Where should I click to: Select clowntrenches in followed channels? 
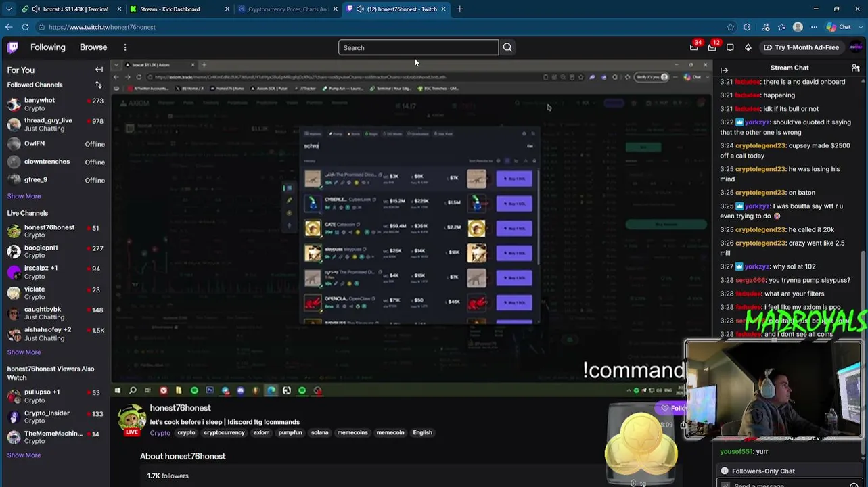click(x=55, y=162)
